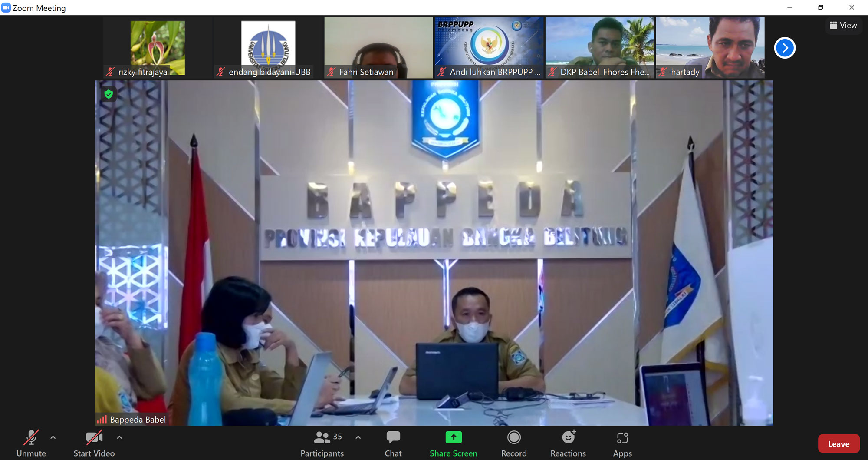Unmute the microphone

(x=31, y=443)
